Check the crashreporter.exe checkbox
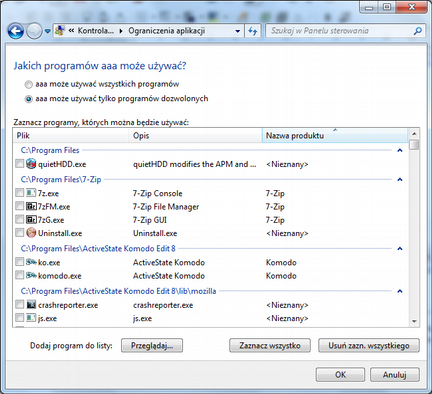The height and width of the screenshot is (394, 432). point(20,305)
